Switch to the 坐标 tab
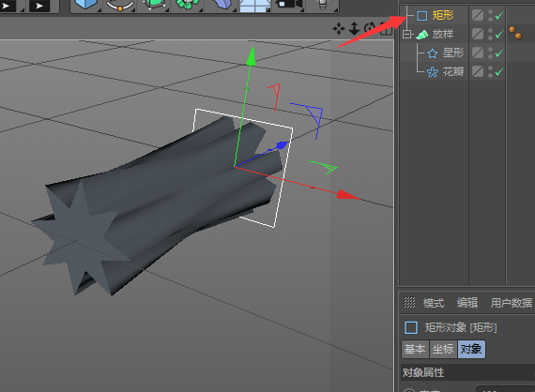The height and width of the screenshot is (392, 535). point(443,349)
